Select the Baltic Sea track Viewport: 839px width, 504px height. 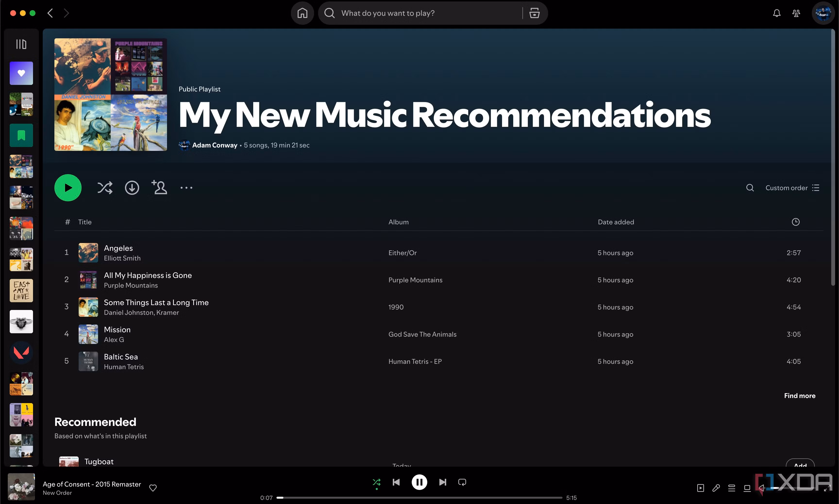pyautogui.click(x=121, y=357)
